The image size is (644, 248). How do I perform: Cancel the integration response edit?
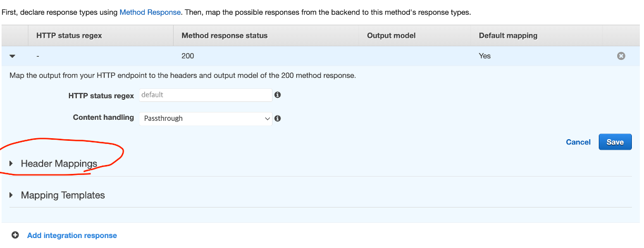tap(578, 142)
